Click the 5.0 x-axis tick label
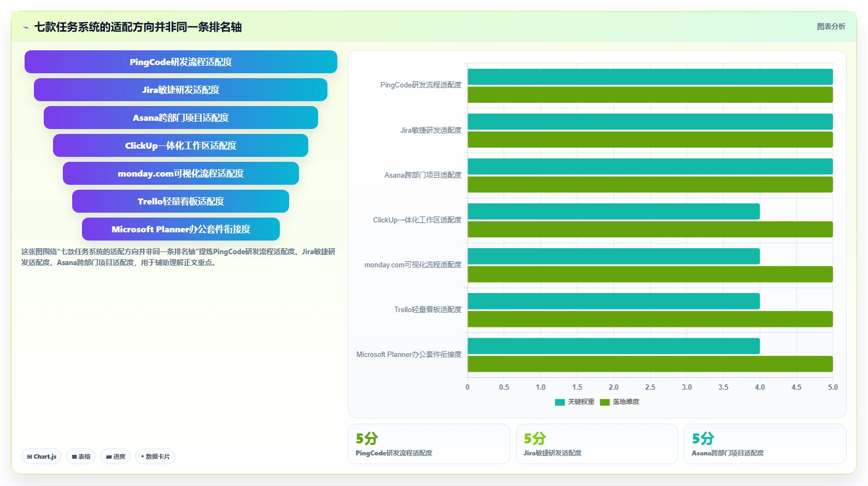Image resolution: width=868 pixels, height=486 pixels. point(832,387)
